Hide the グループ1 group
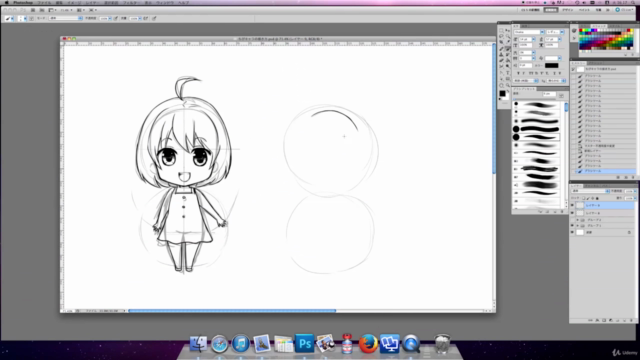The image size is (640, 360). click(x=572, y=225)
